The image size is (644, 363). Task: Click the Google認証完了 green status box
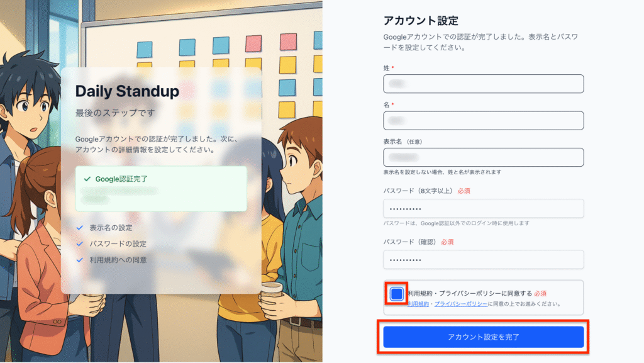(161, 189)
